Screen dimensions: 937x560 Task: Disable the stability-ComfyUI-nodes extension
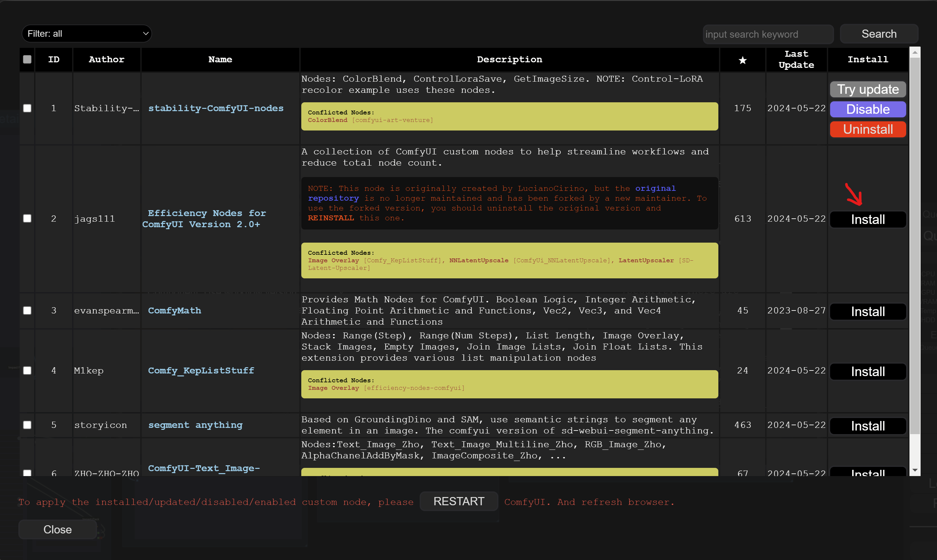868,110
